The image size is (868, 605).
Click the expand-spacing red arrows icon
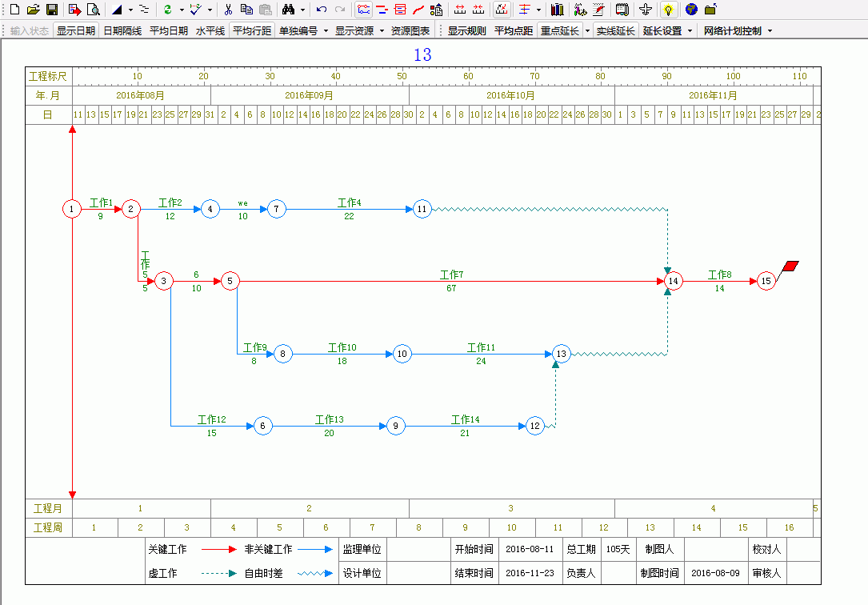pyautogui.click(x=460, y=10)
